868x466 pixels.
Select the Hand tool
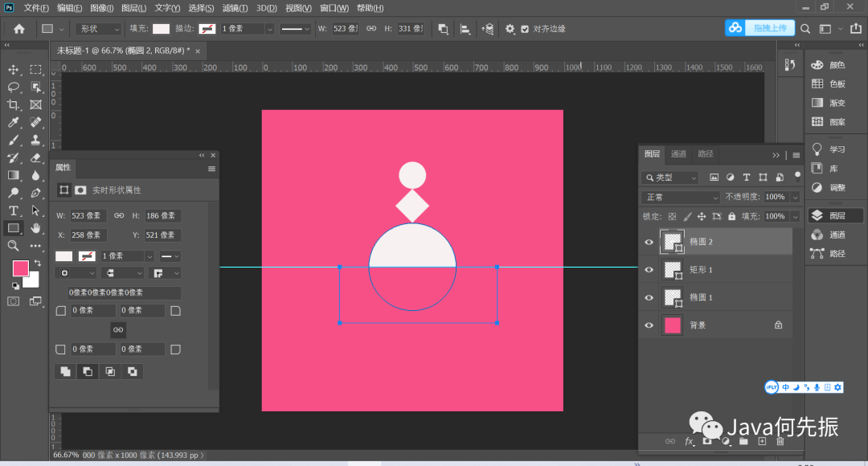point(35,228)
